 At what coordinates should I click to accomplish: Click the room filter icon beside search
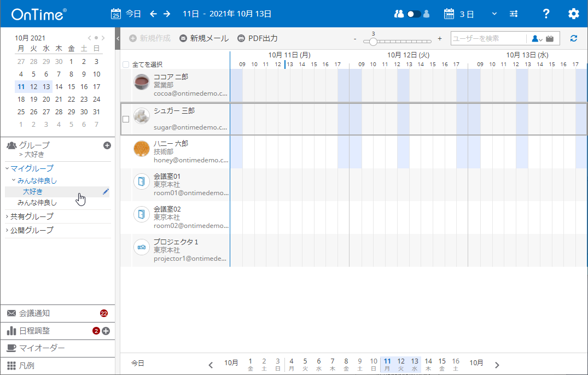pyautogui.click(x=550, y=38)
